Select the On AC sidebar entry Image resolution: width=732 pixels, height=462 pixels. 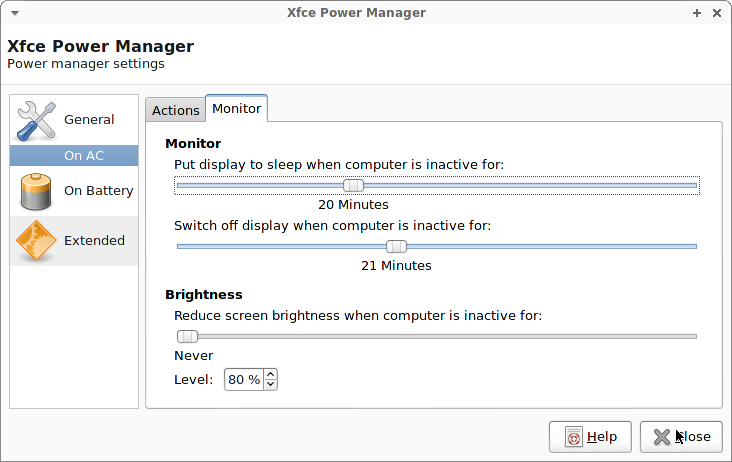tap(74, 155)
